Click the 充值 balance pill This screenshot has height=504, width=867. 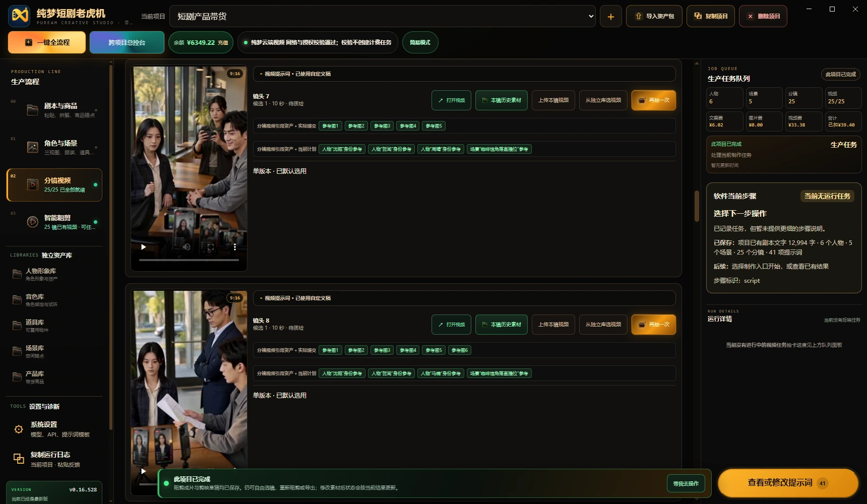click(x=201, y=42)
